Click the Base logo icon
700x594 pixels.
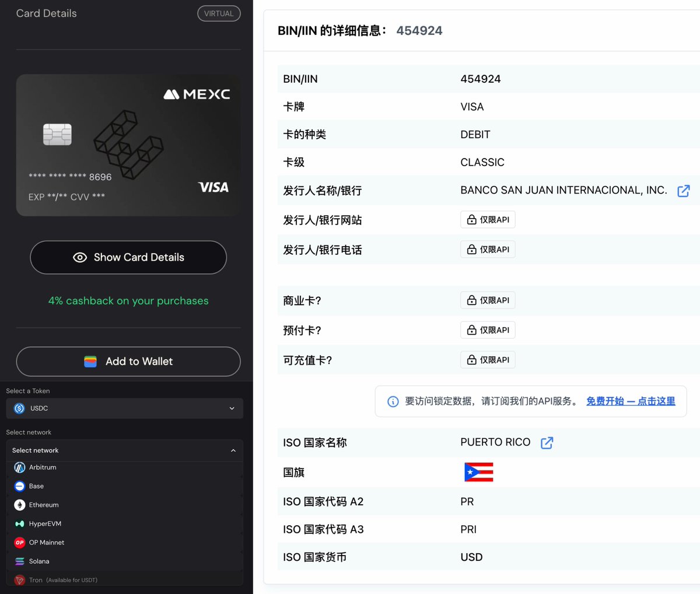coord(20,486)
